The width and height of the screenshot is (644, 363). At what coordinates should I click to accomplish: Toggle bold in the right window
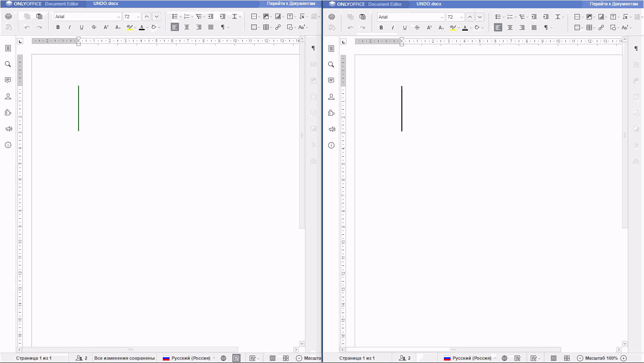pos(381,28)
